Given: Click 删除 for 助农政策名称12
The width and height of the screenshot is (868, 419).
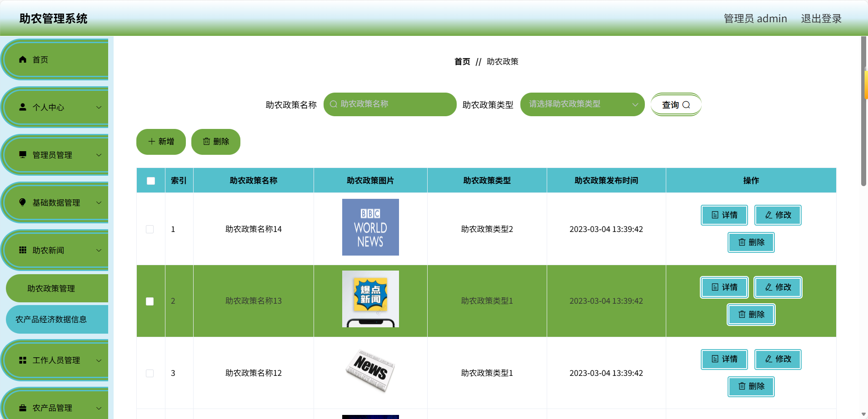Looking at the screenshot, I should pyautogui.click(x=751, y=386).
